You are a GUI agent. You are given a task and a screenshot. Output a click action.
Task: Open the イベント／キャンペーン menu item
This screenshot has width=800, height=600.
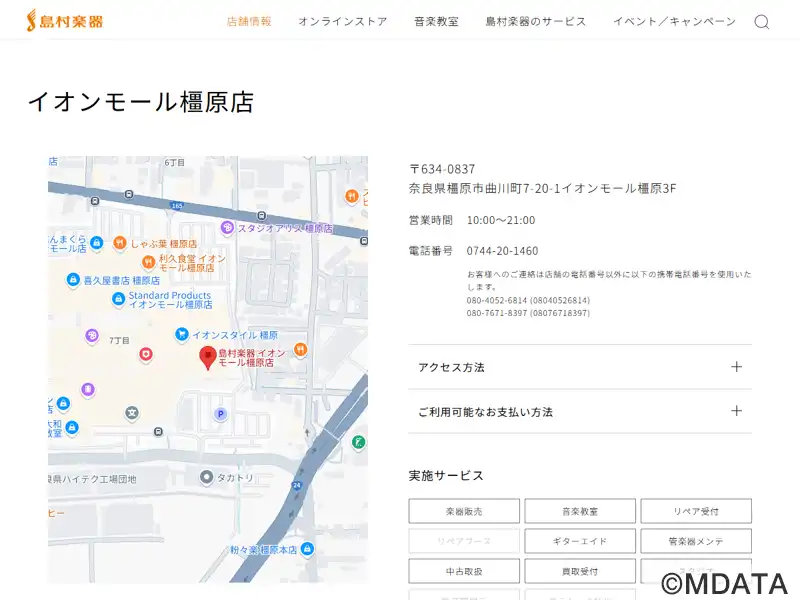coord(674,21)
